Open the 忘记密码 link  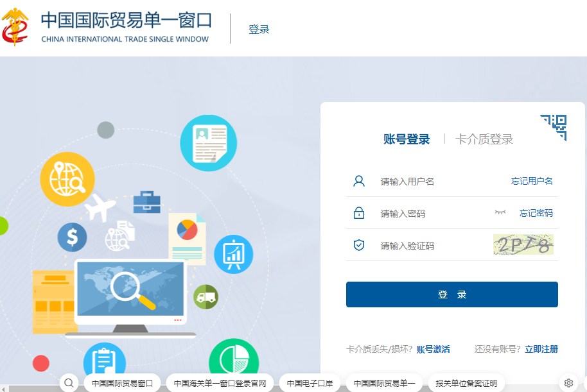click(x=536, y=213)
